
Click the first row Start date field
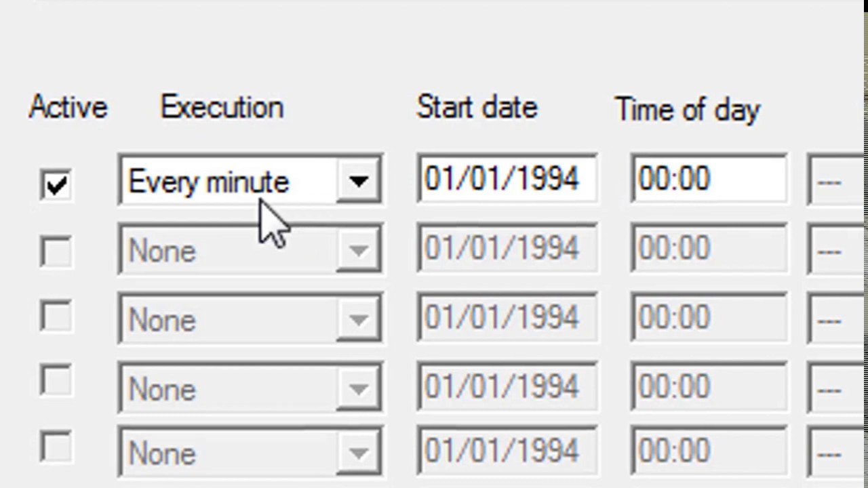pyautogui.click(x=507, y=180)
